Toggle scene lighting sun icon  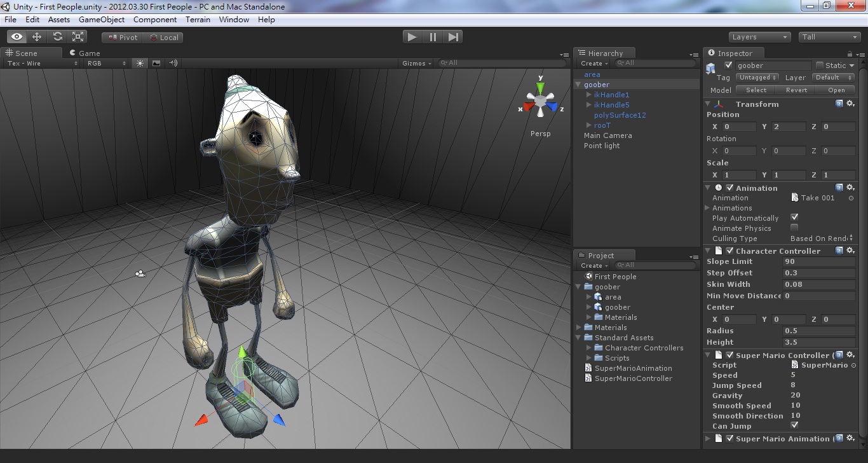(x=140, y=63)
